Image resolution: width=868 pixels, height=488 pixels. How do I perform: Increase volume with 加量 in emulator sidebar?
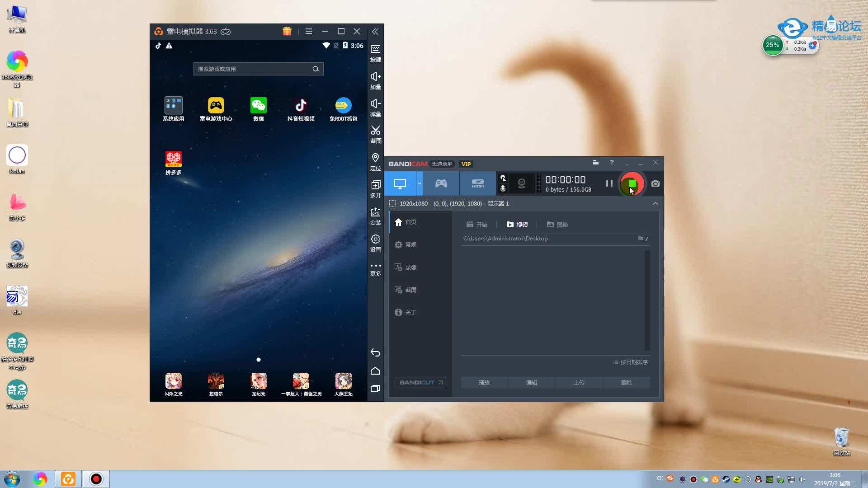(375, 80)
